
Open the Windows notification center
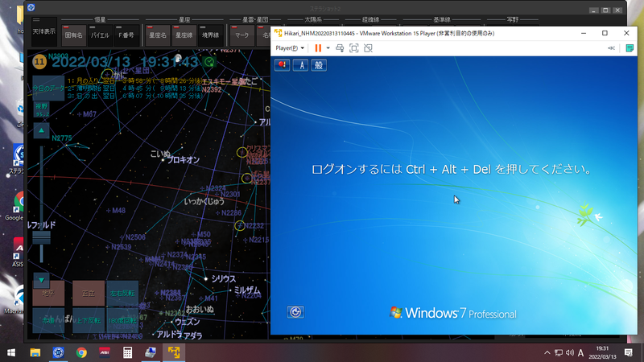(629, 352)
